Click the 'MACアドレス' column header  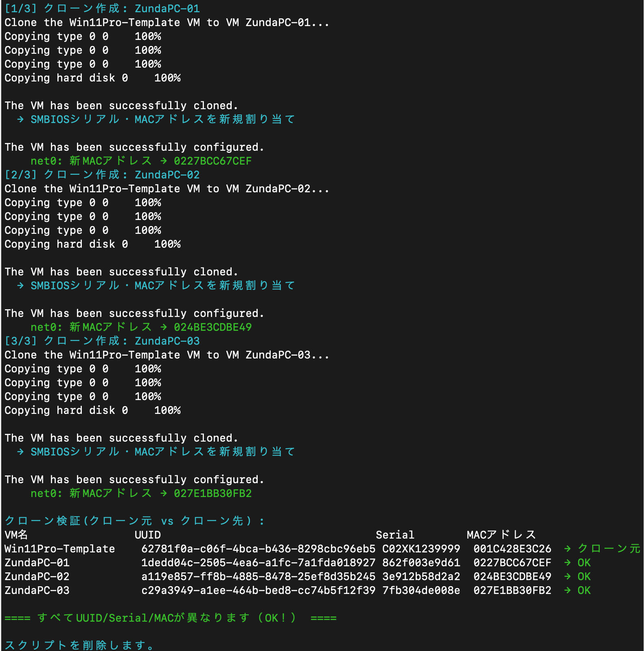pos(501,535)
